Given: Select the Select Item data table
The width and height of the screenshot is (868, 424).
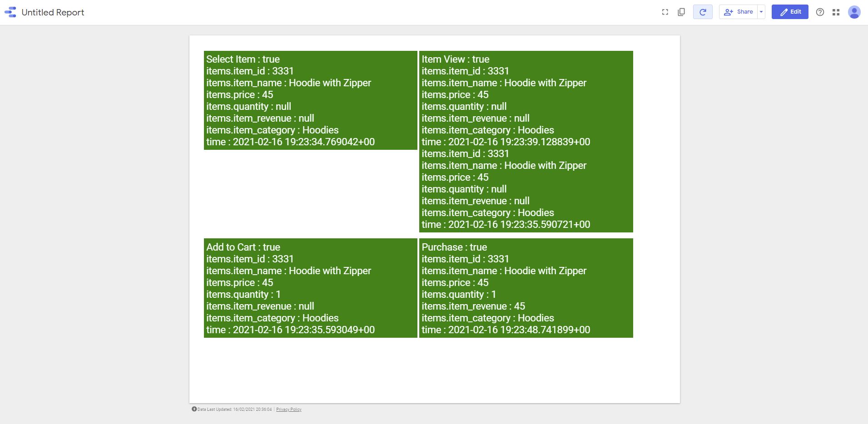Looking at the screenshot, I should 310,100.
